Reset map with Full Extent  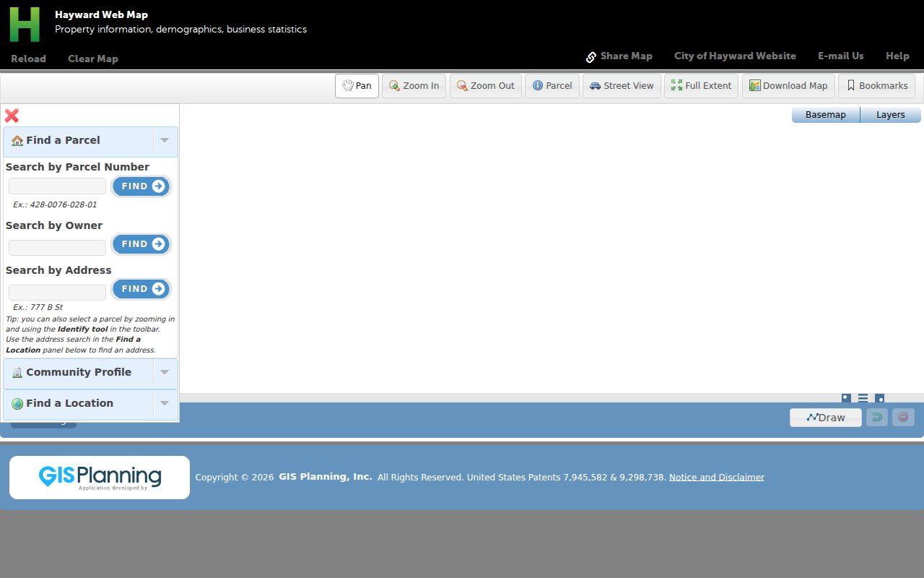click(x=701, y=86)
